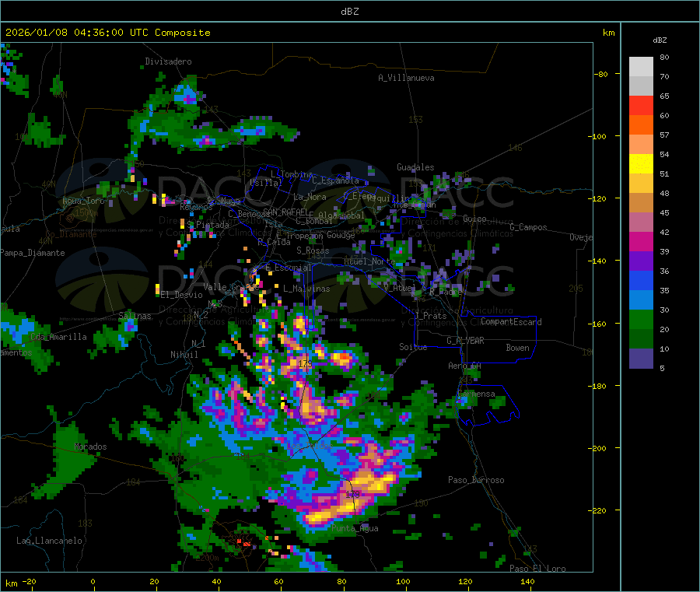Pick the bright yellow 51-54 dBZ swatch
Image resolution: width=700 pixels, height=592 pixels.
[x=641, y=164]
